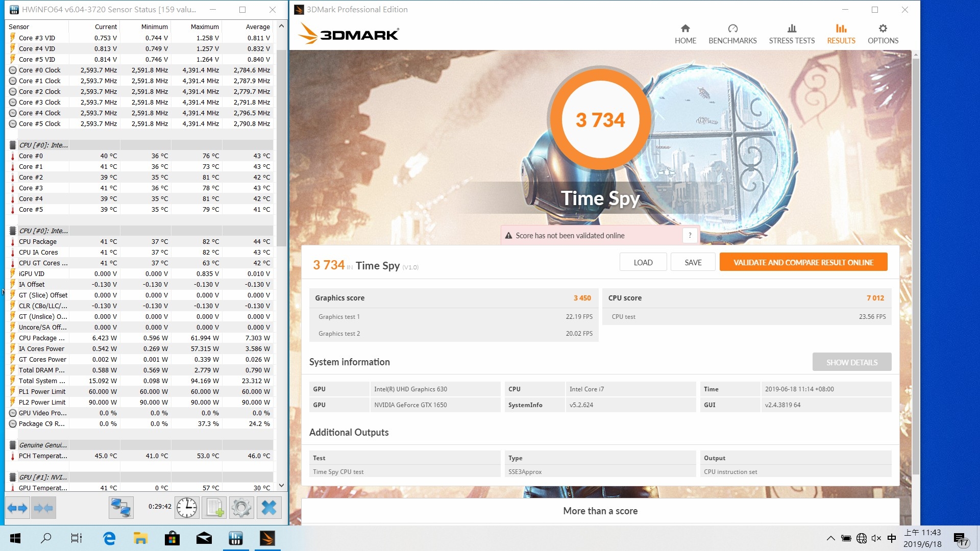Viewport: 980px width, 551px height.
Task: Select PL1 Power Limit row
Action: [140, 392]
